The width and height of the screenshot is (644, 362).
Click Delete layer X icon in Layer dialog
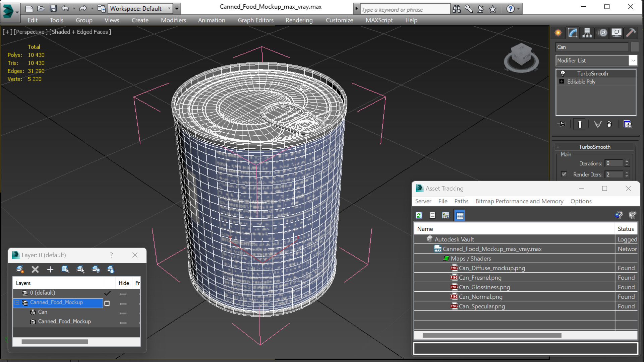35,269
